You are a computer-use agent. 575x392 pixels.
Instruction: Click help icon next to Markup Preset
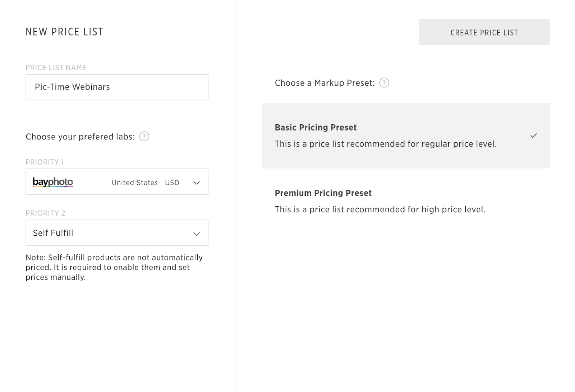coord(384,83)
